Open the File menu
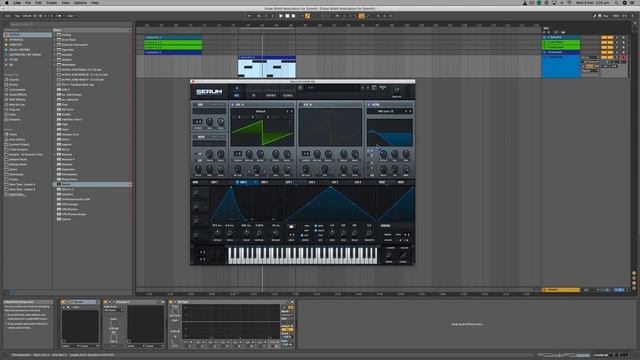The height and width of the screenshot is (360, 640). 28,2
